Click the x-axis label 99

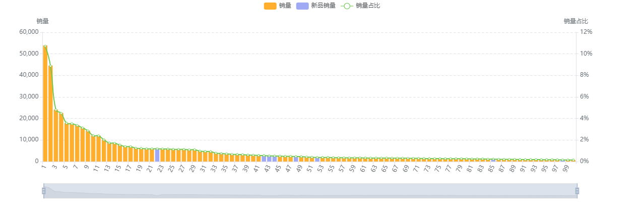[x=565, y=168]
